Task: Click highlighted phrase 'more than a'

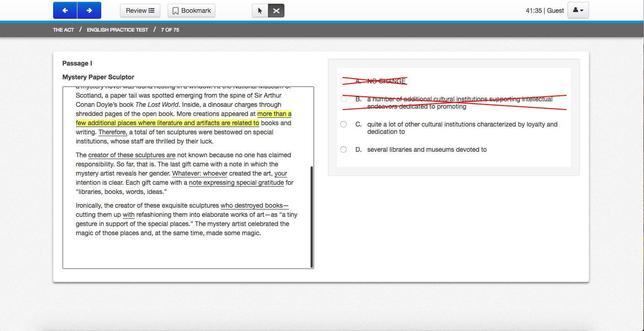Action: point(274,114)
